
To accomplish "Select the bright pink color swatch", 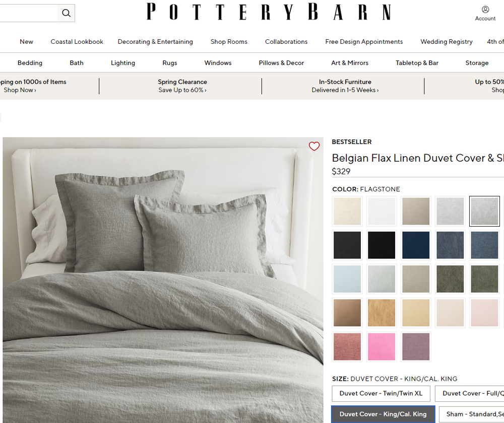I will (x=382, y=346).
